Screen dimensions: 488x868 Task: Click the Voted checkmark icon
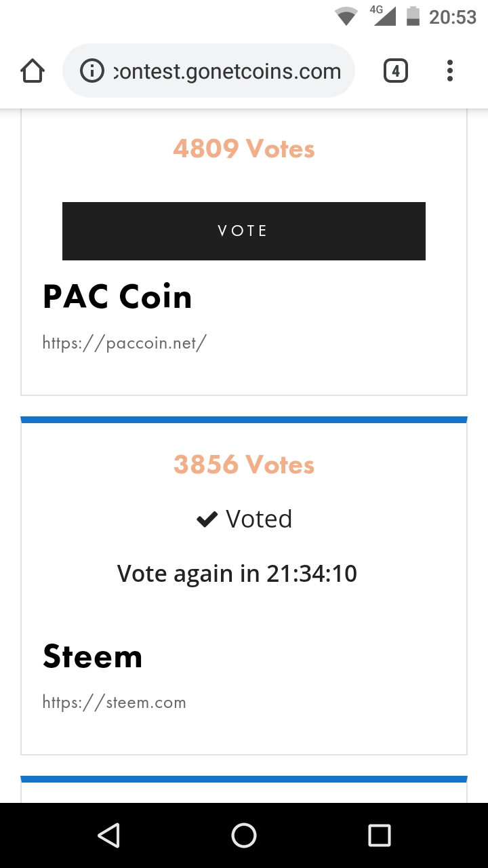click(207, 519)
